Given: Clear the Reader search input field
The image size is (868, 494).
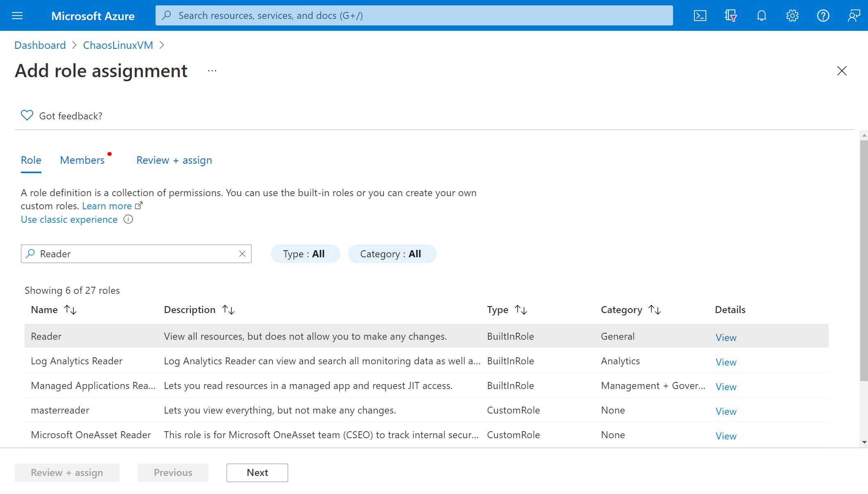Looking at the screenshot, I should (243, 253).
